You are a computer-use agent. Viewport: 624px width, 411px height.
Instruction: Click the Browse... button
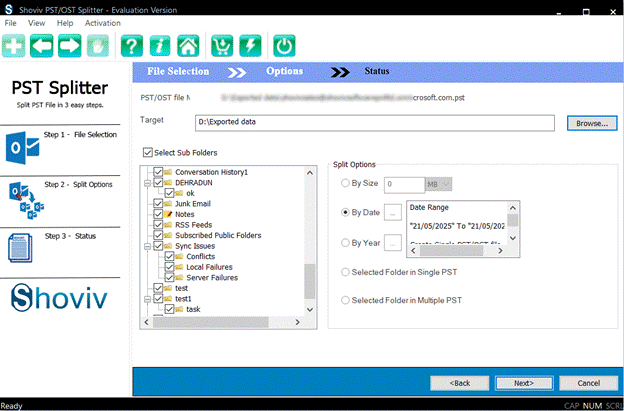pyautogui.click(x=592, y=123)
